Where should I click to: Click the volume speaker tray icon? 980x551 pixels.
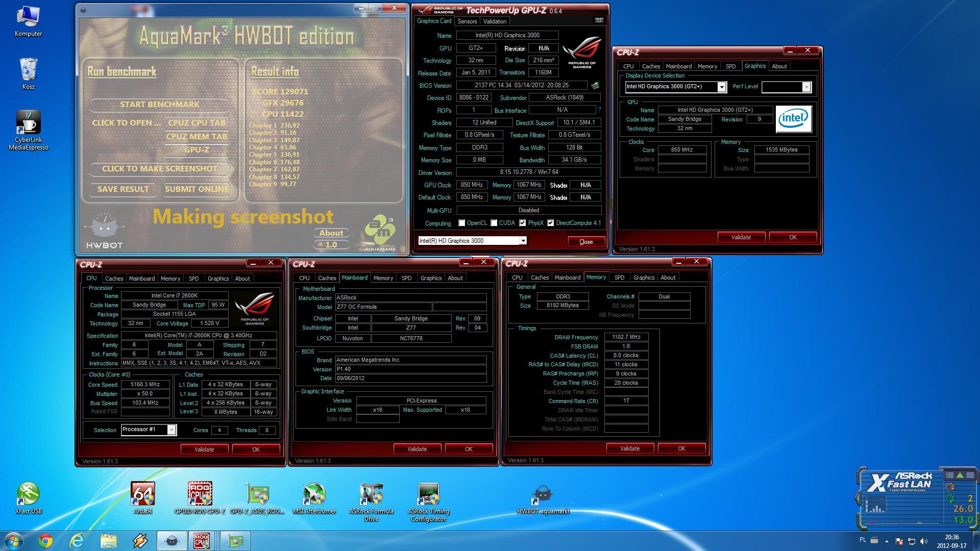click(923, 541)
